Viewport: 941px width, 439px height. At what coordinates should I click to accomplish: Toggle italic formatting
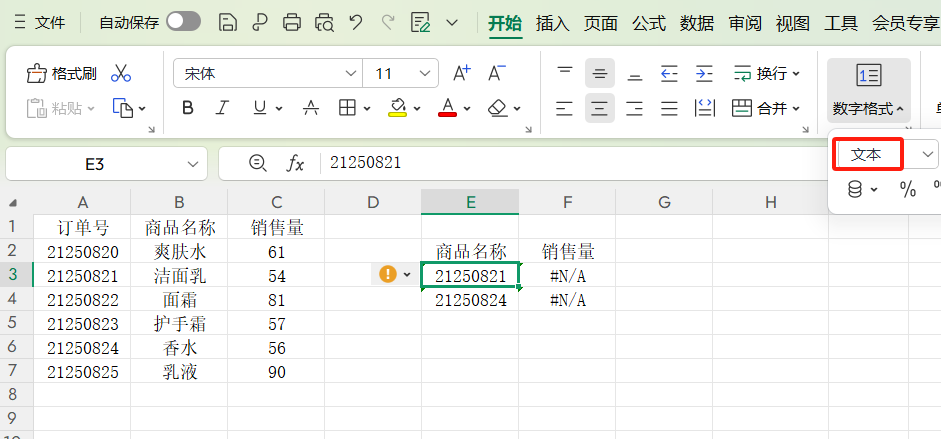click(223, 109)
